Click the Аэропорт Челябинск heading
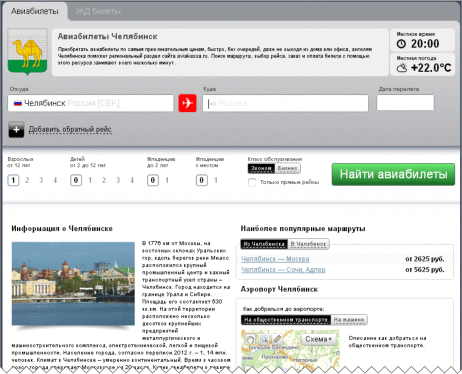This screenshot has width=462, height=374. click(x=279, y=289)
